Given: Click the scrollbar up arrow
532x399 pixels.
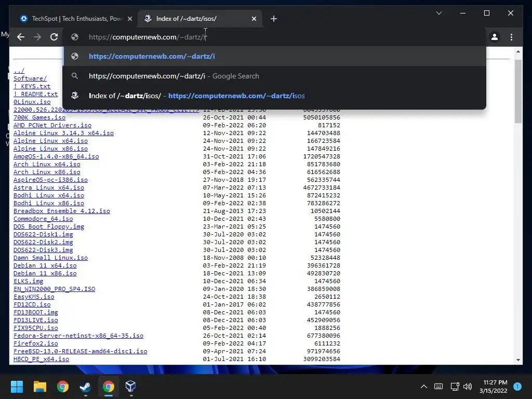Looking at the screenshot, I should point(518,51).
